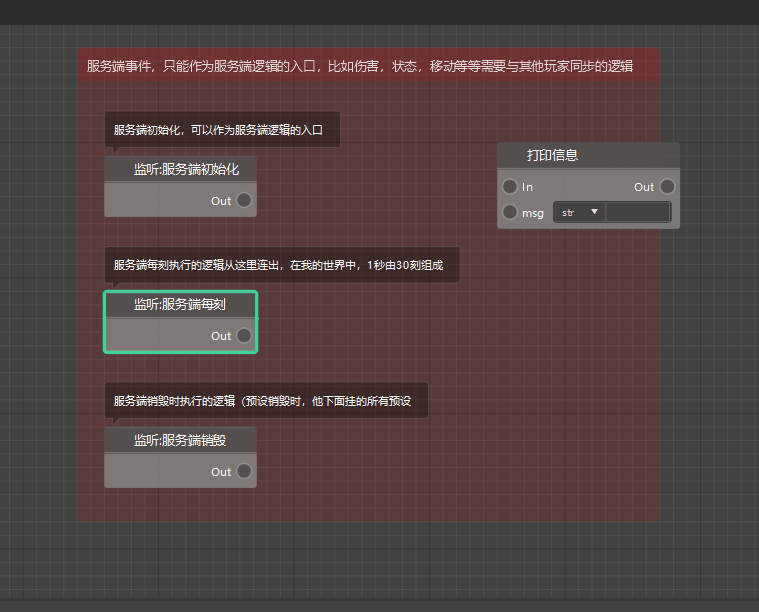The image size is (759, 612).
Task: Click the msg input port on 打印信息
Action: click(x=510, y=212)
